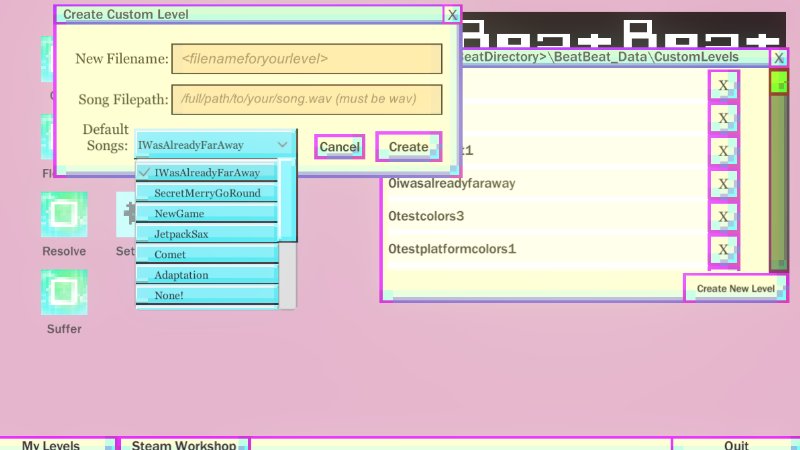800x450 pixels.
Task: Delete level 0testplatformcolors1 with its X button
Action: coord(723,249)
